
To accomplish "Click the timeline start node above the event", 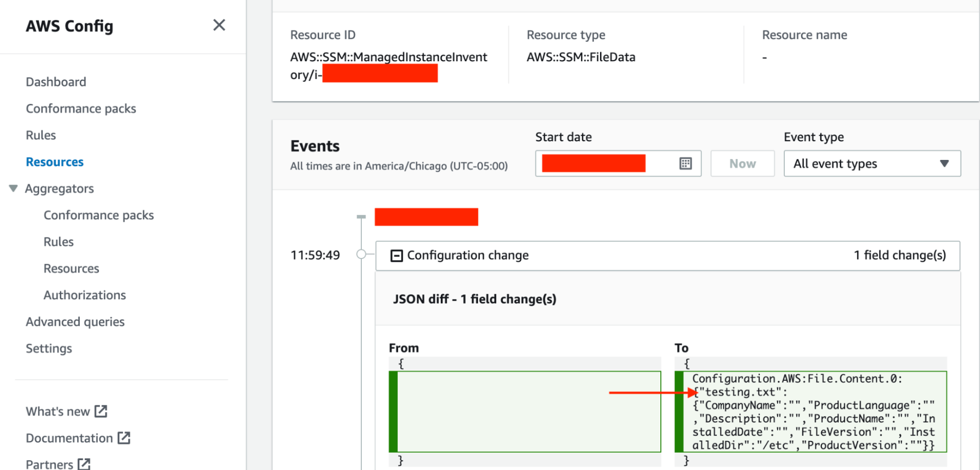I will 361,216.
